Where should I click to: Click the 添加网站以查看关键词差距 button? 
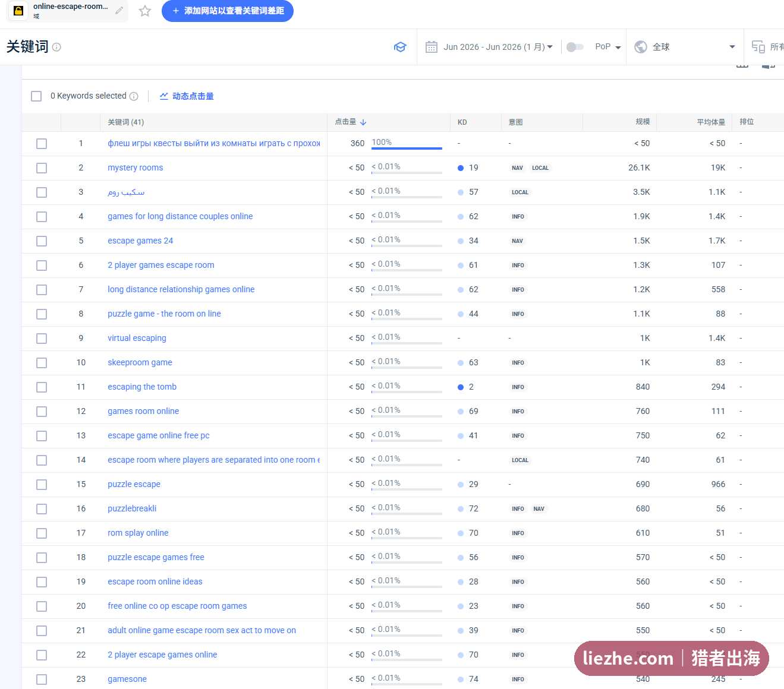point(228,11)
